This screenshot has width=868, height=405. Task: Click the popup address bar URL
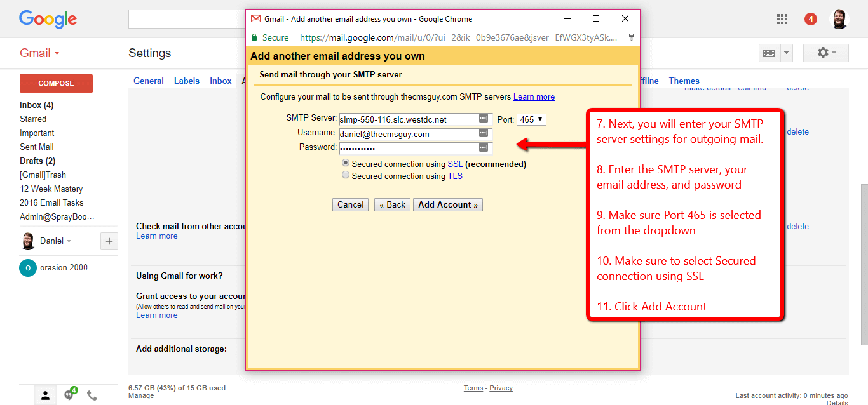pyautogui.click(x=458, y=37)
